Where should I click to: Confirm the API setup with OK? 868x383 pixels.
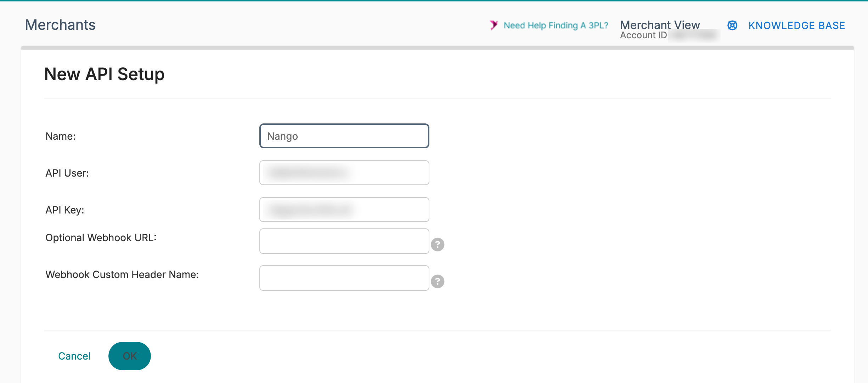coord(130,356)
